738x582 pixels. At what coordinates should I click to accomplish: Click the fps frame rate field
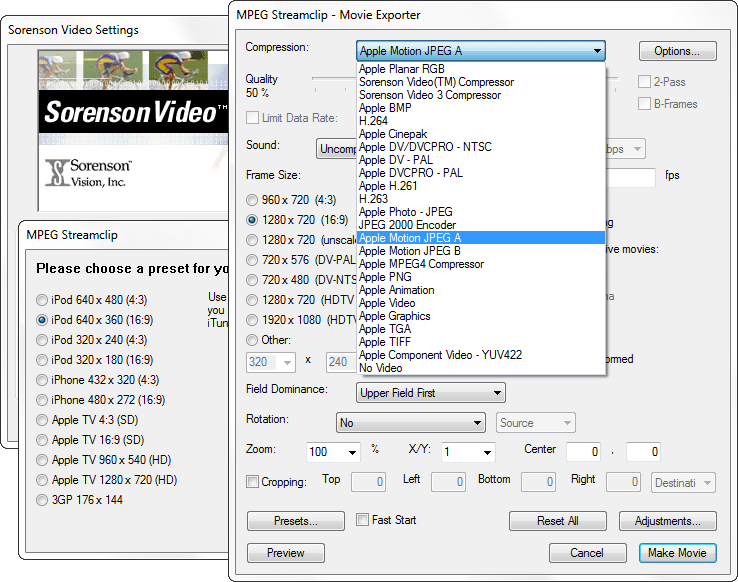(x=630, y=178)
